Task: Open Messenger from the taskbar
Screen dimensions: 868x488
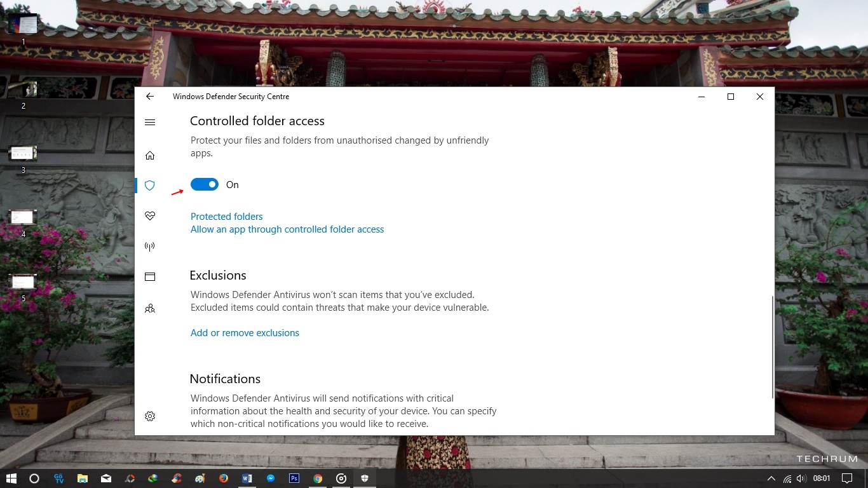Action: [271, 478]
